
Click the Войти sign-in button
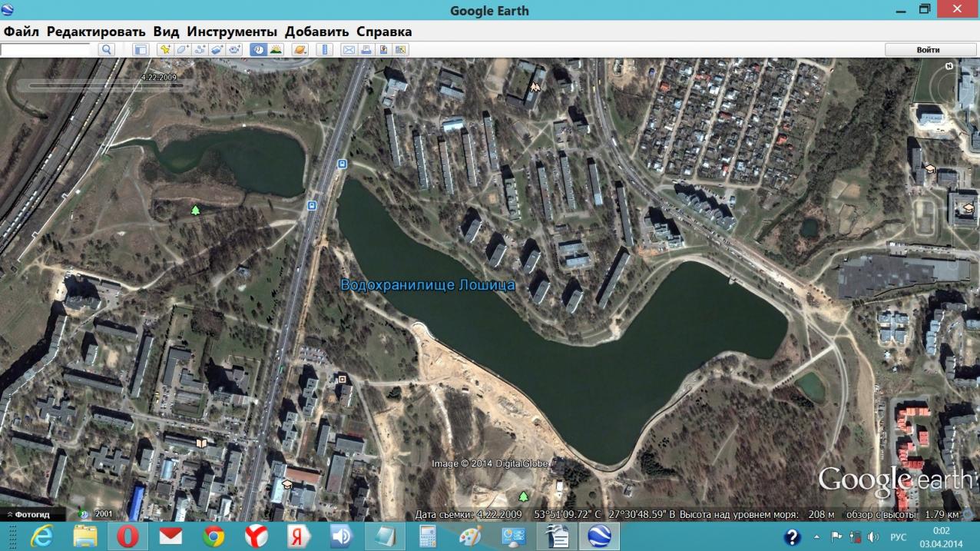coord(928,50)
